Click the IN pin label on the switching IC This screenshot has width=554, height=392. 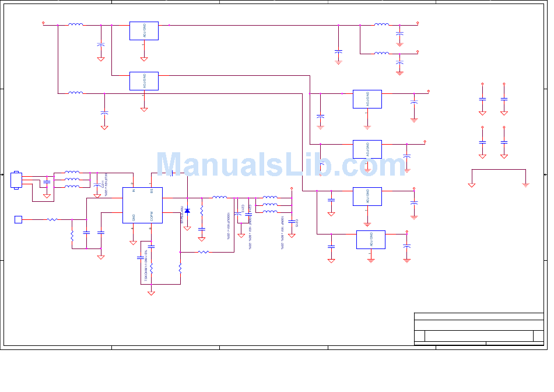point(134,191)
